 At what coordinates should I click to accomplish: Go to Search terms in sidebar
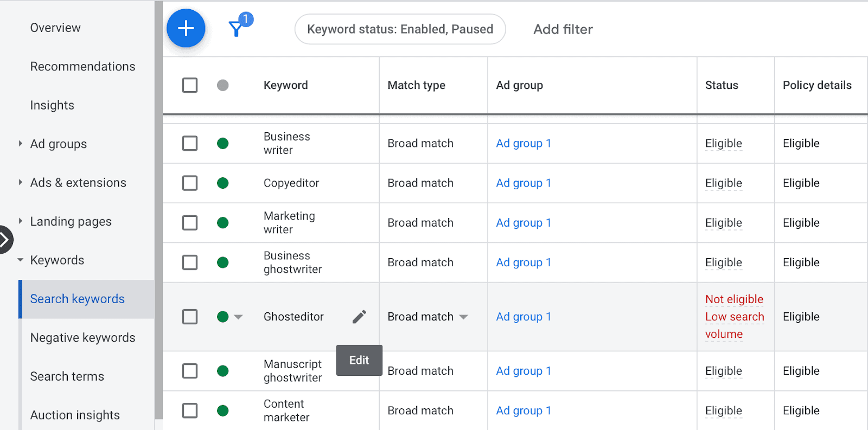(67, 376)
